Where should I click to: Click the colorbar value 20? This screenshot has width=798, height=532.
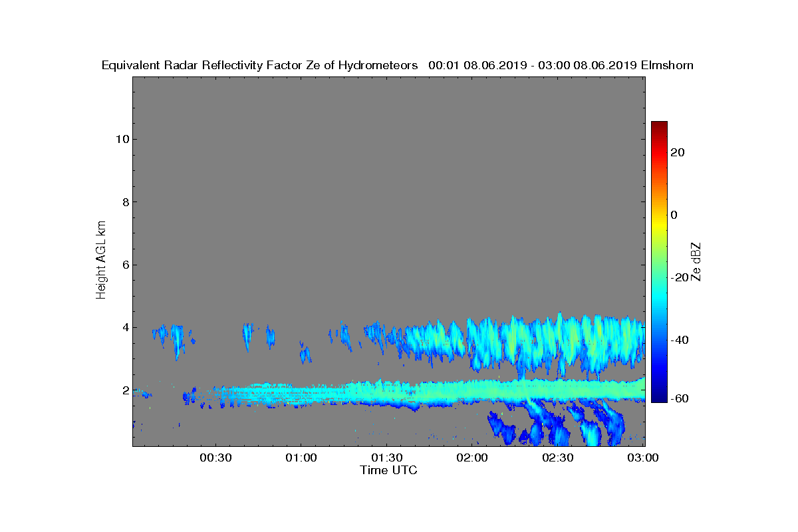(x=678, y=152)
